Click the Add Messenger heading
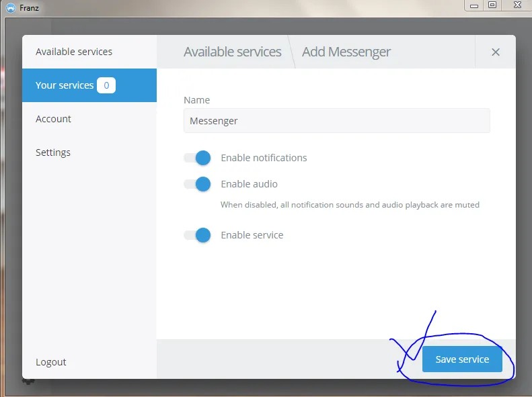The width and height of the screenshot is (532, 397). pos(346,52)
